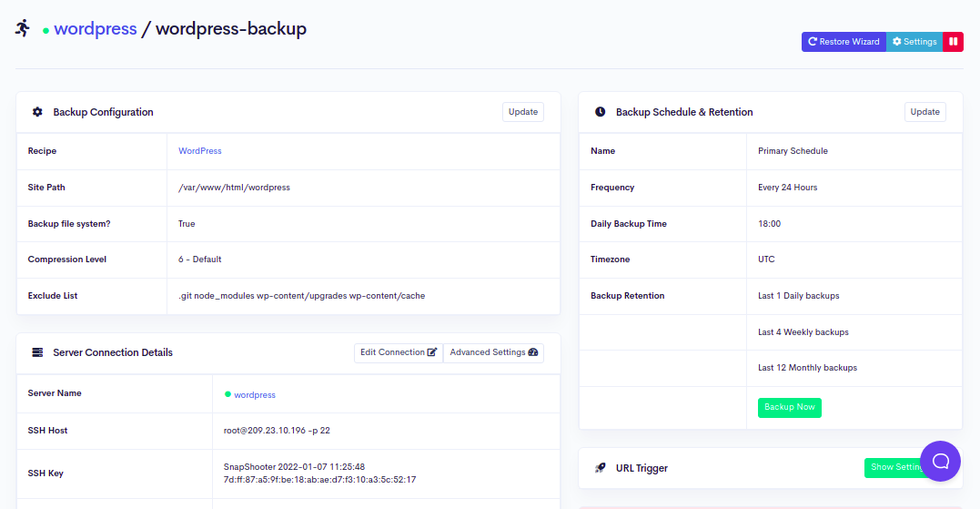Open the wordpress breadcrumb link in the header
Image resolution: width=980 pixels, height=509 pixels.
pyautogui.click(x=95, y=29)
